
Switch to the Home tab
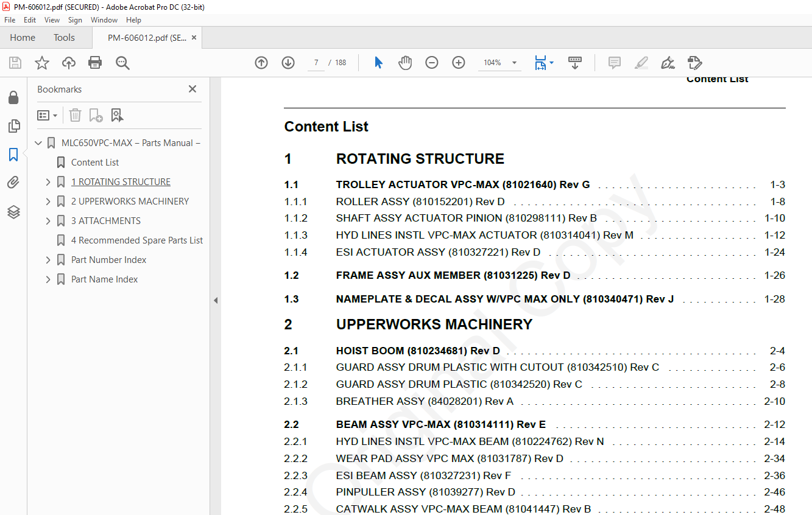[x=23, y=38]
